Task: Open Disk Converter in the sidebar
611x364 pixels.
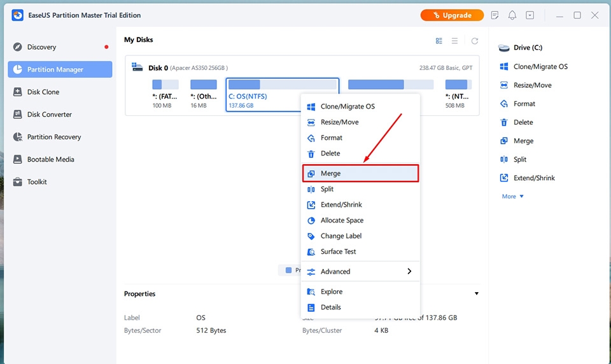Action: pyautogui.click(x=60, y=114)
